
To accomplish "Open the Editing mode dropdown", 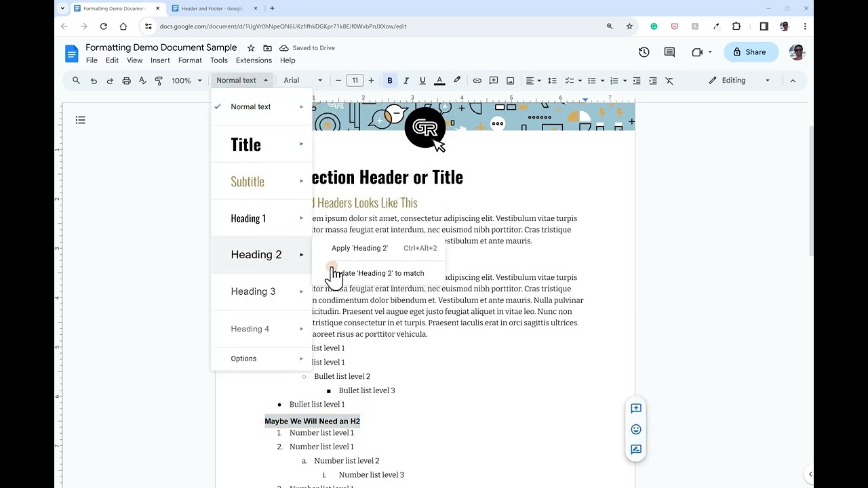I will (739, 81).
